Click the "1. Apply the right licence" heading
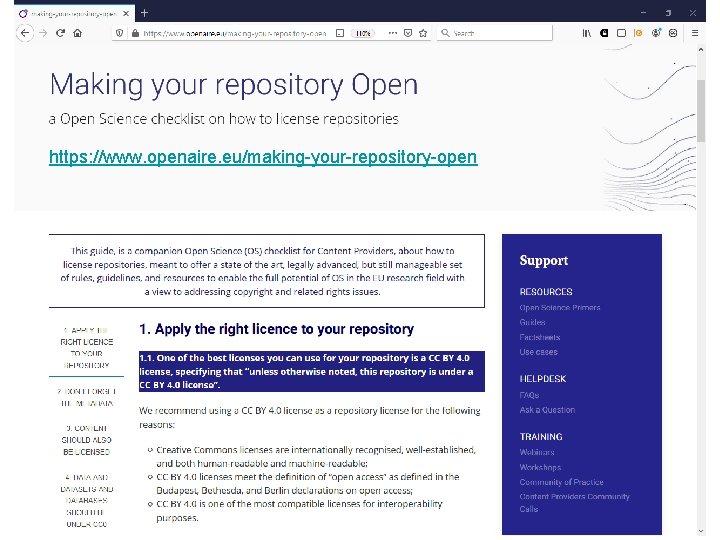 [x=276, y=329]
